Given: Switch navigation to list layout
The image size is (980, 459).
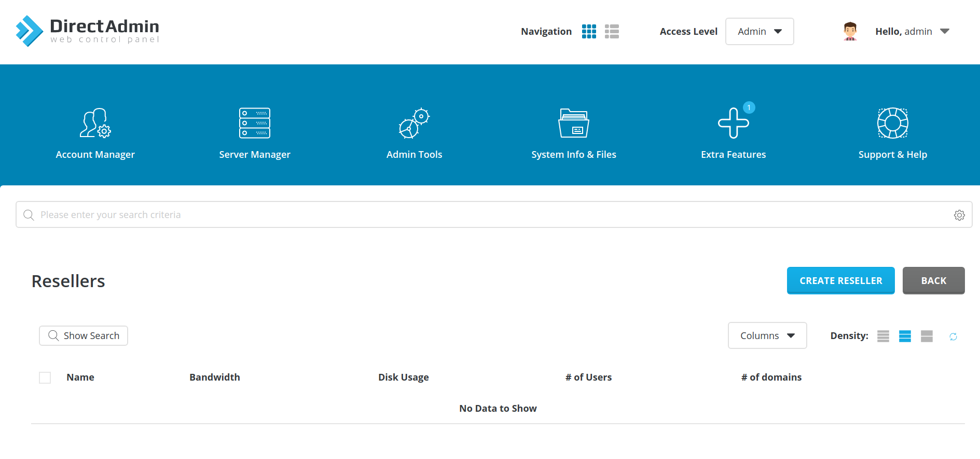Looking at the screenshot, I should tap(612, 32).
